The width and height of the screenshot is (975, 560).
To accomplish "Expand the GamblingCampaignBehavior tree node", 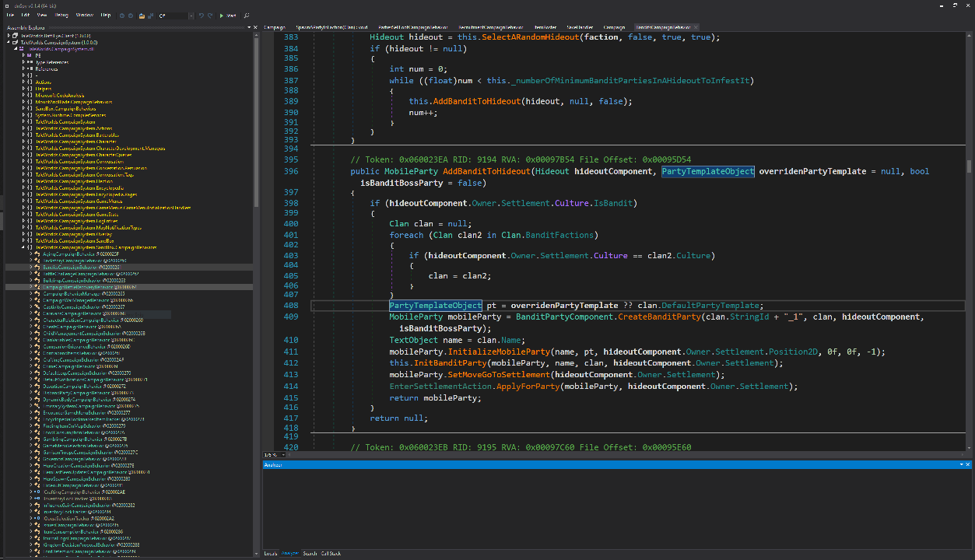I will [31, 439].
